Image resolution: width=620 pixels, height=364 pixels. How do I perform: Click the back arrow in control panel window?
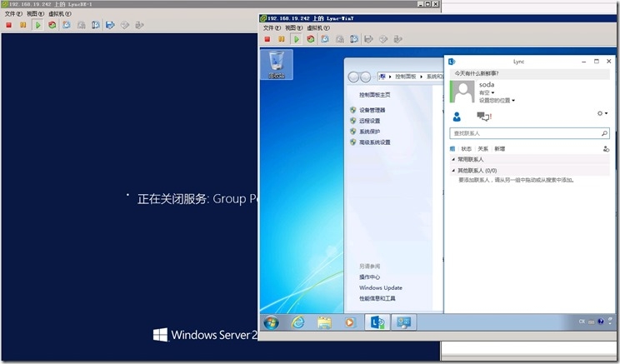coord(353,77)
